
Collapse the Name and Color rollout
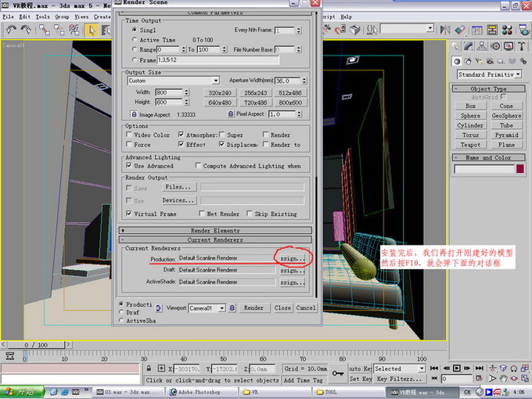[488, 158]
